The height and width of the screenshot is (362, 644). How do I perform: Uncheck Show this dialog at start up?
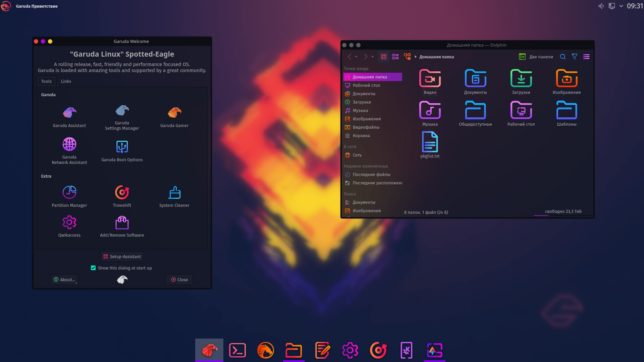click(93, 268)
